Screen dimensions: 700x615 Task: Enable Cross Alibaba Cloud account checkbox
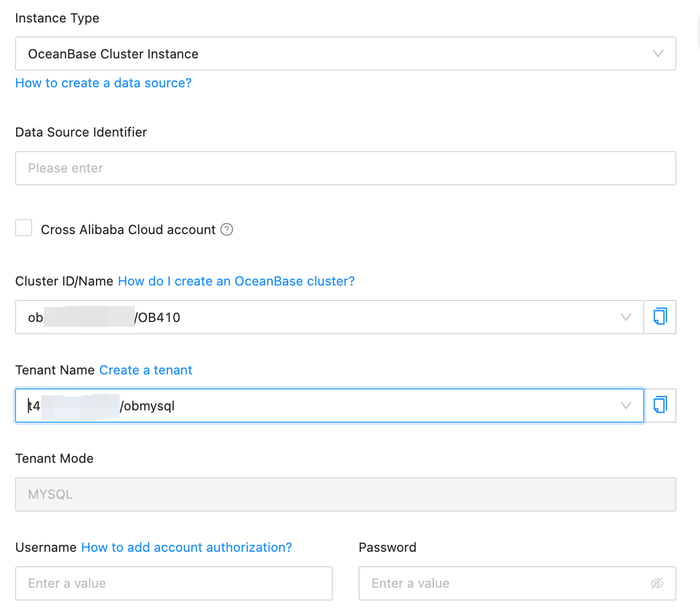click(x=24, y=228)
